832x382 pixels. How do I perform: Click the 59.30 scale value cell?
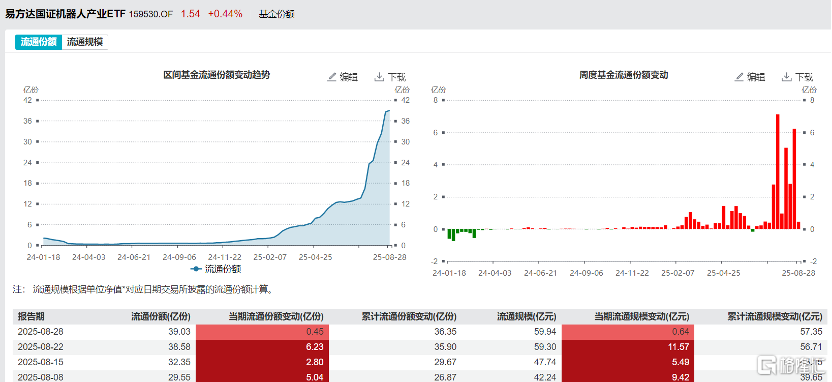pyautogui.click(x=546, y=346)
